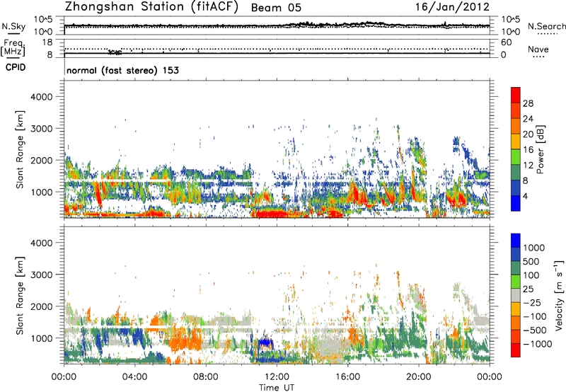Click the 'Zhongshan Station (fitACF)' title
Image resolution: width=566 pixels, height=392 pixels.
[x=151, y=7]
